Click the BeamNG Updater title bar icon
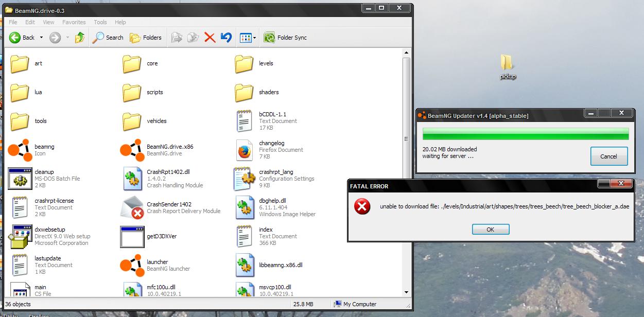Viewport: 644px width, 317px height. [x=422, y=116]
